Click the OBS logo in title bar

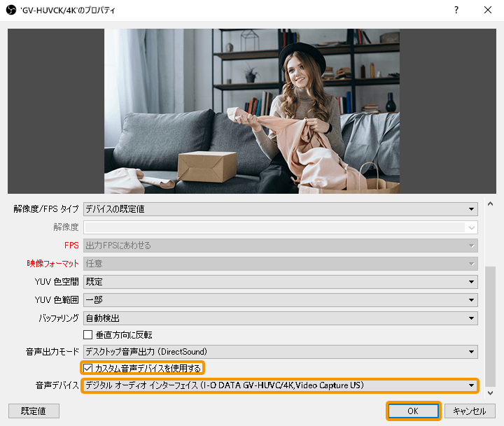click(11, 10)
